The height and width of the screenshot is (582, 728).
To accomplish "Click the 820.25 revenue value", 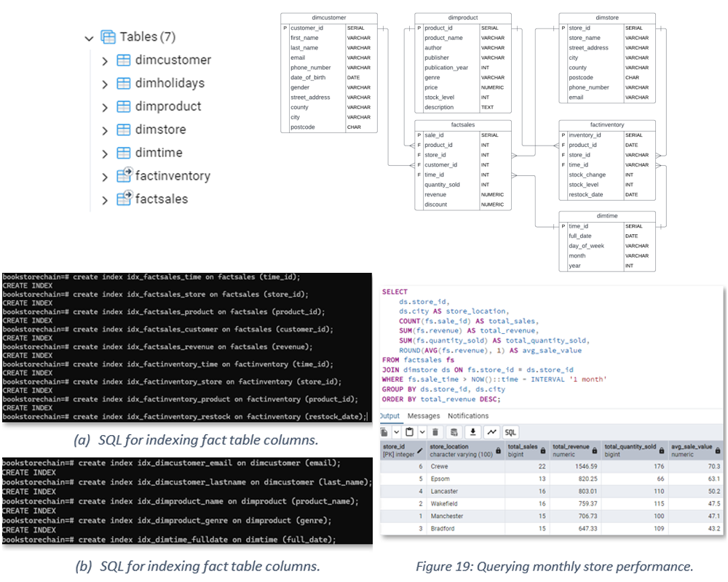I will 587,479.
